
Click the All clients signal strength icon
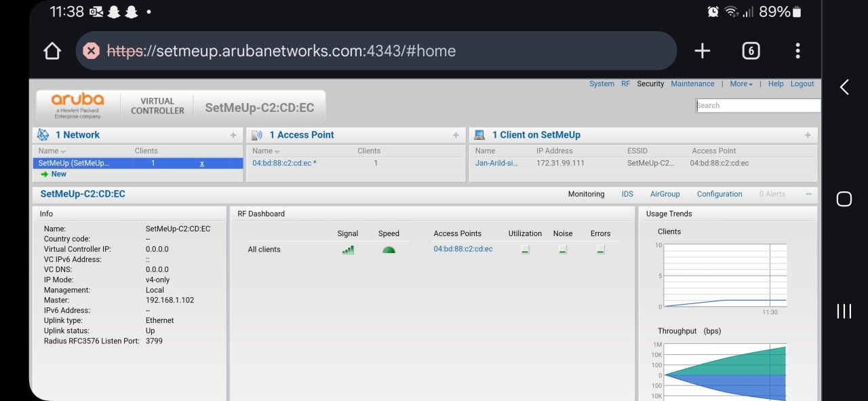[x=348, y=250]
